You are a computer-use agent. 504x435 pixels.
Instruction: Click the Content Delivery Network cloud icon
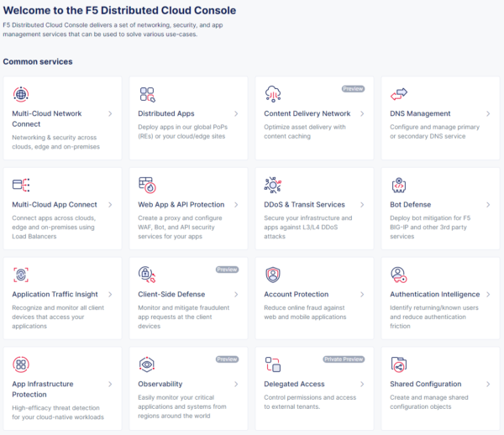(x=273, y=94)
